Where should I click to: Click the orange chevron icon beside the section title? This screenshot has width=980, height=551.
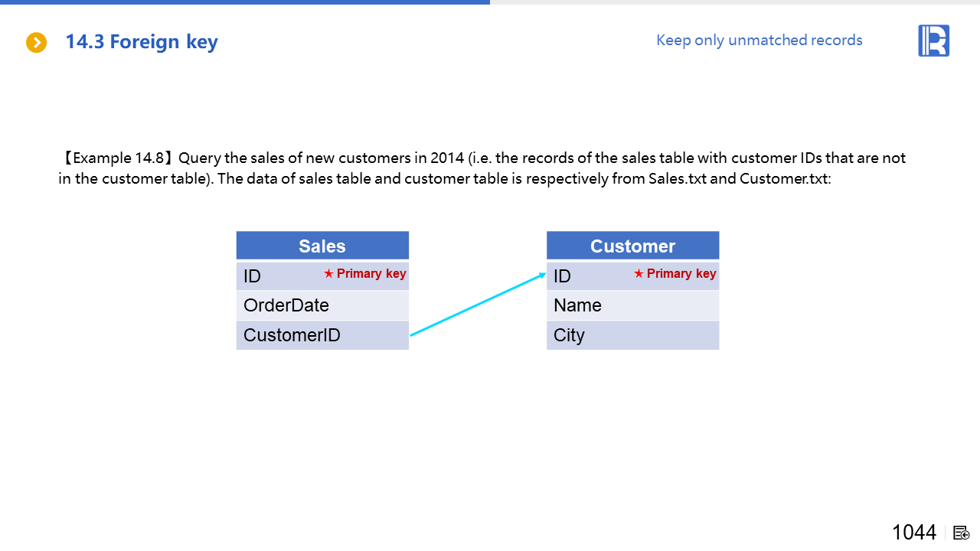[36, 42]
